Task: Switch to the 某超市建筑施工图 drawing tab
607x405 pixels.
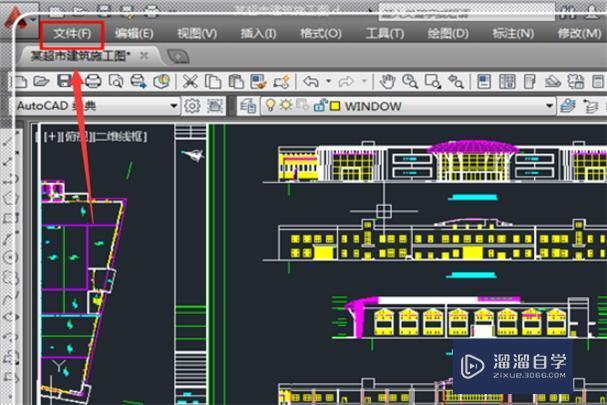Action: pos(80,56)
